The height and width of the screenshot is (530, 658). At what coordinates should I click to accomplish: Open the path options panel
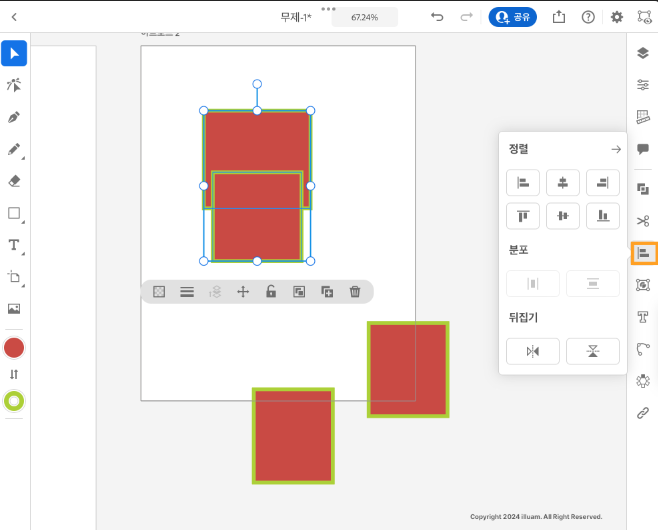click(642, 349)
